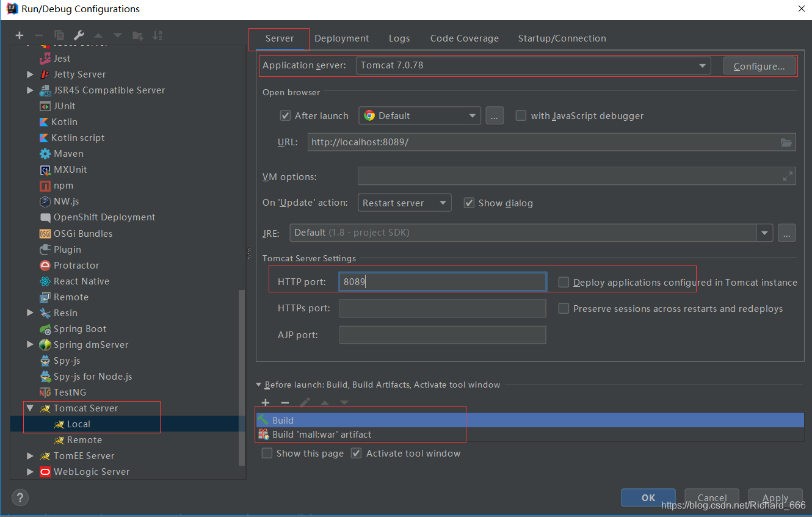The height and width of the screenshot is (517, 812).
Task: Switch to the Deployment tab
Action: coord(342,38)
